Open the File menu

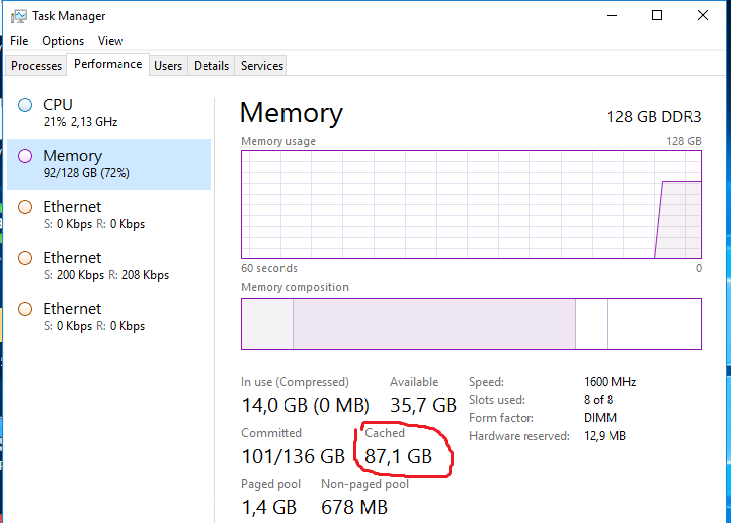click(19, 41)
